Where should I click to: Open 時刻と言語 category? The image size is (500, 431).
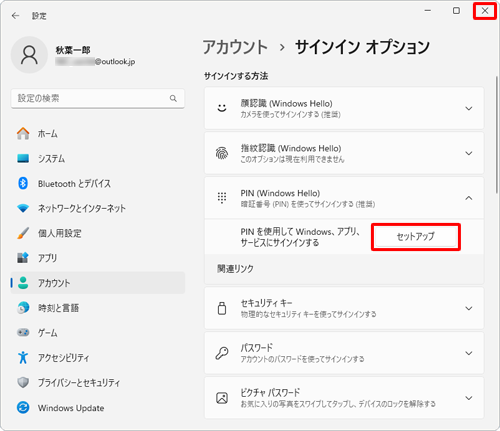pyautogui.click(x=58, y=308)
